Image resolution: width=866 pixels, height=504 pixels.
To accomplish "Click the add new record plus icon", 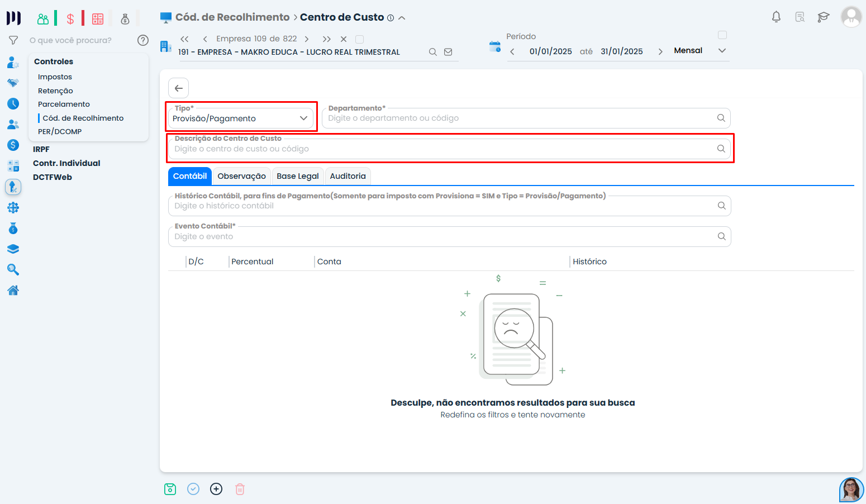I will click(x=216, y=489).
